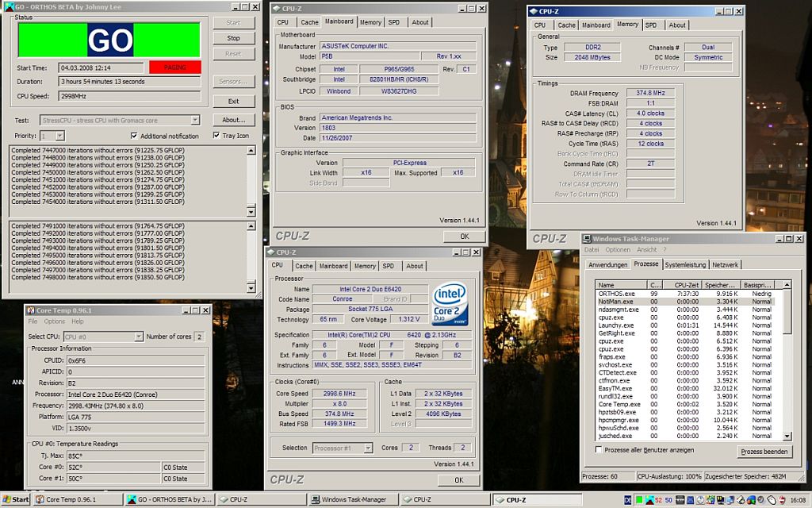Click the Task-Manager process list scroll-up arrow
Image resolution: width=812 pixels, height=508 pixels.
pyautogui.click(x=787, y=285)
